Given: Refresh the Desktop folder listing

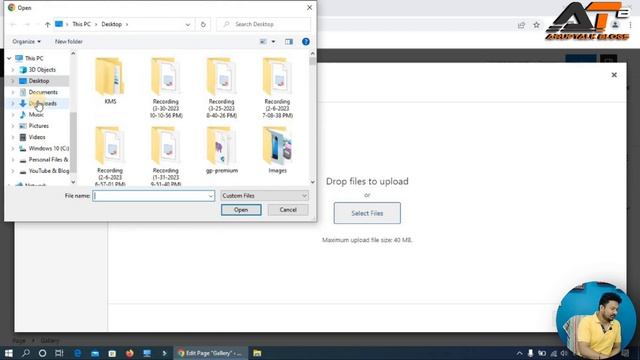Looking at the screenshot, I should (203, 24).
